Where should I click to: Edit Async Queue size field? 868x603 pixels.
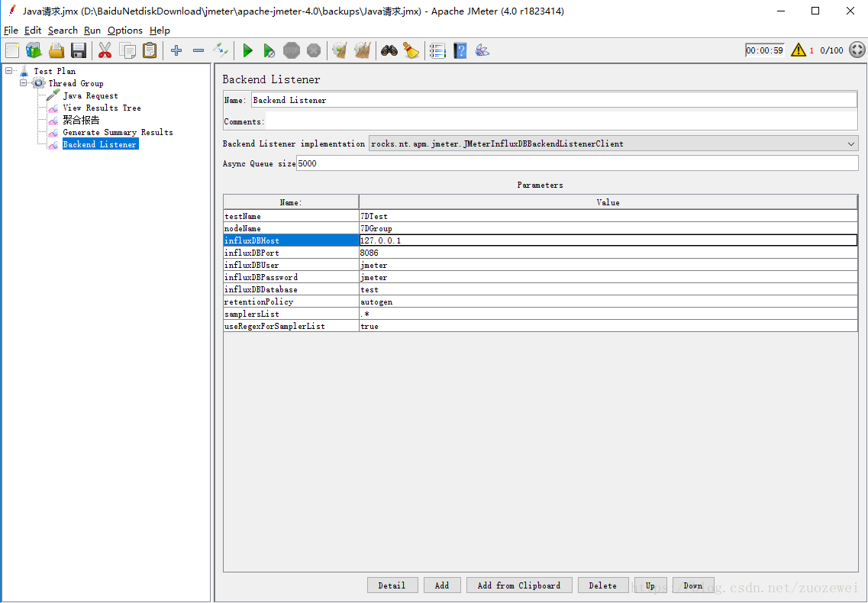click(577, 163)
